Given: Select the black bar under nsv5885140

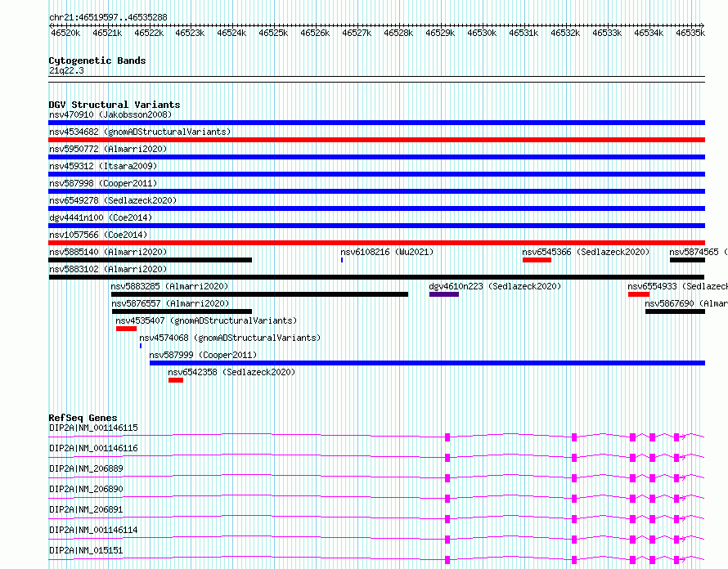Looking at the screenshot, I should (151, 260).
